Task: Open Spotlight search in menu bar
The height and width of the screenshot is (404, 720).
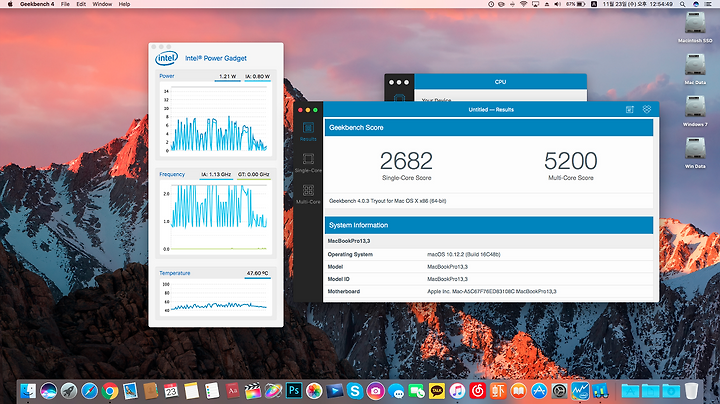Action: (x=683, y=4)
